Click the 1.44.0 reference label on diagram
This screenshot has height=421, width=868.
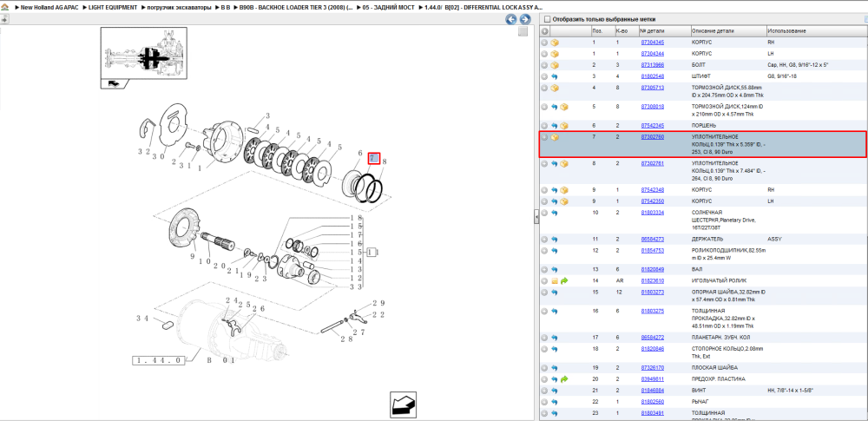tap(158, 360)
